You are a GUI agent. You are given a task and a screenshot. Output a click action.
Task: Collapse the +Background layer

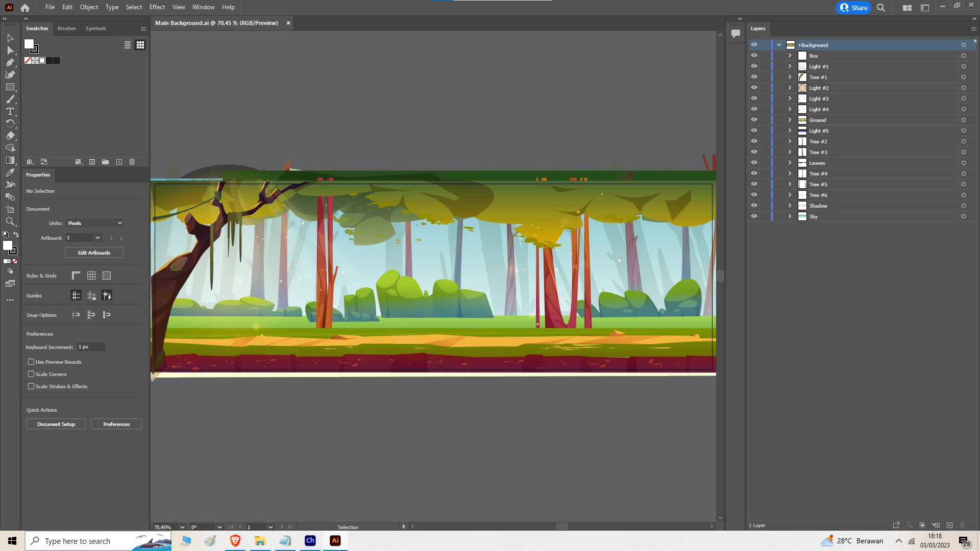(x=779, y=45)
